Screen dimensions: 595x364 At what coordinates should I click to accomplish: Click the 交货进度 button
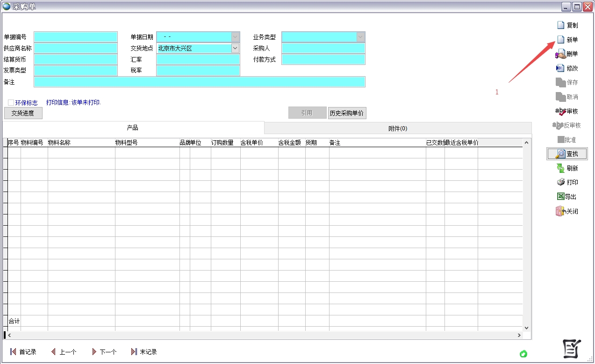(23, 113)
